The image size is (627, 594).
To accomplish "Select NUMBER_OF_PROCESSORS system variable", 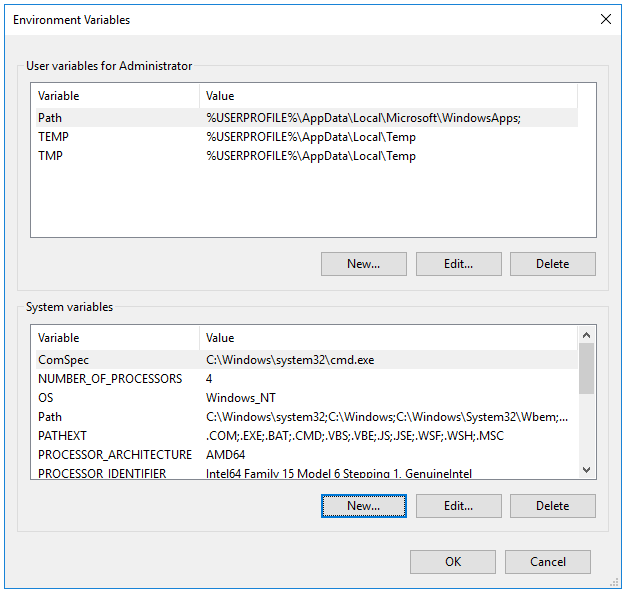I will click(307, 378).
